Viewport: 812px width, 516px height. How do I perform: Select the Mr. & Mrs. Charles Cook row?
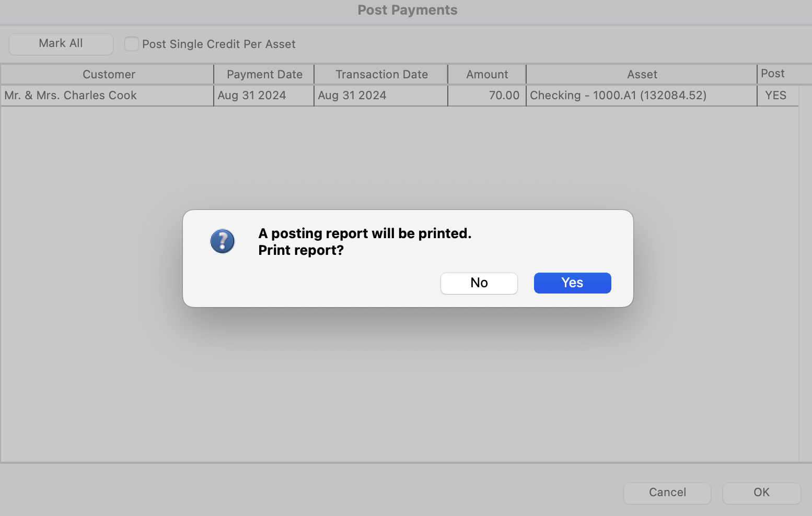(x=71, y=96)
